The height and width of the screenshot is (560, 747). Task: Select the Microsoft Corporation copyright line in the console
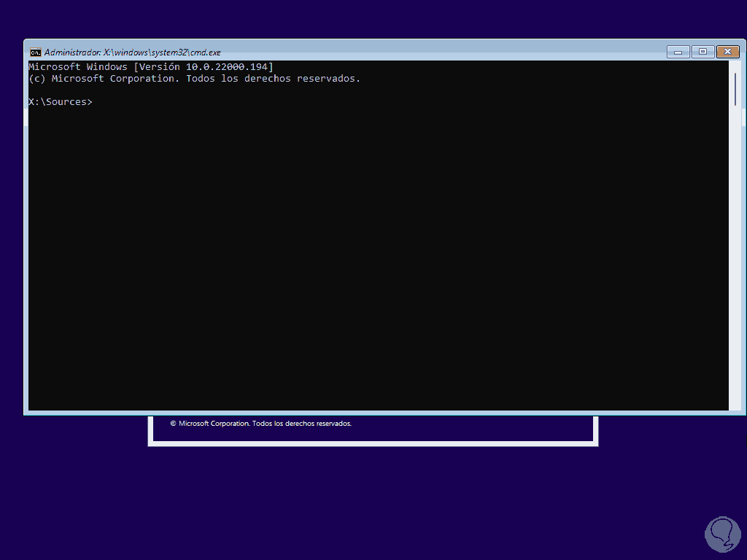pos(194,79)
